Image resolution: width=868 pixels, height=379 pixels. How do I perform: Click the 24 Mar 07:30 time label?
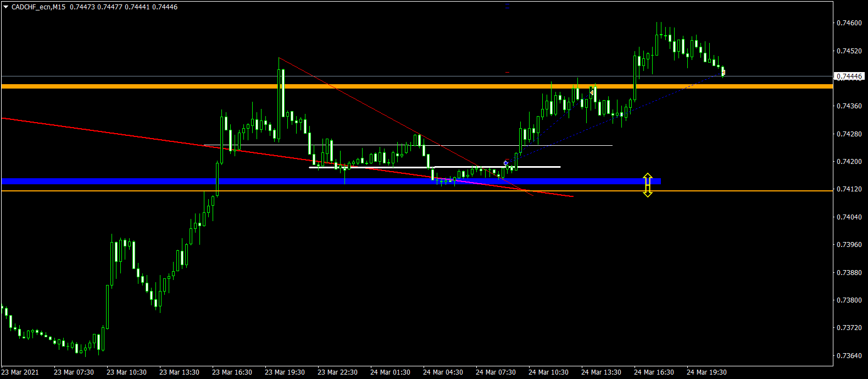(496, 372)
